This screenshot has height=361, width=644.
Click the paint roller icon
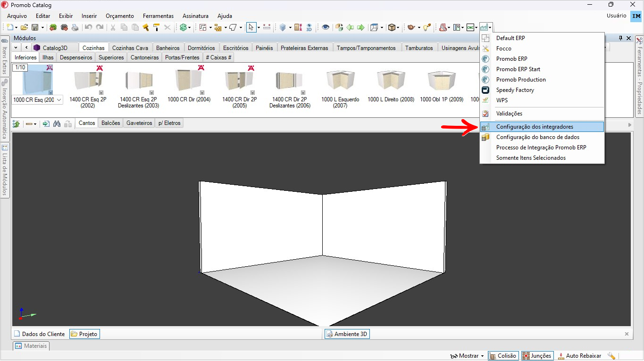pos(156,27)
